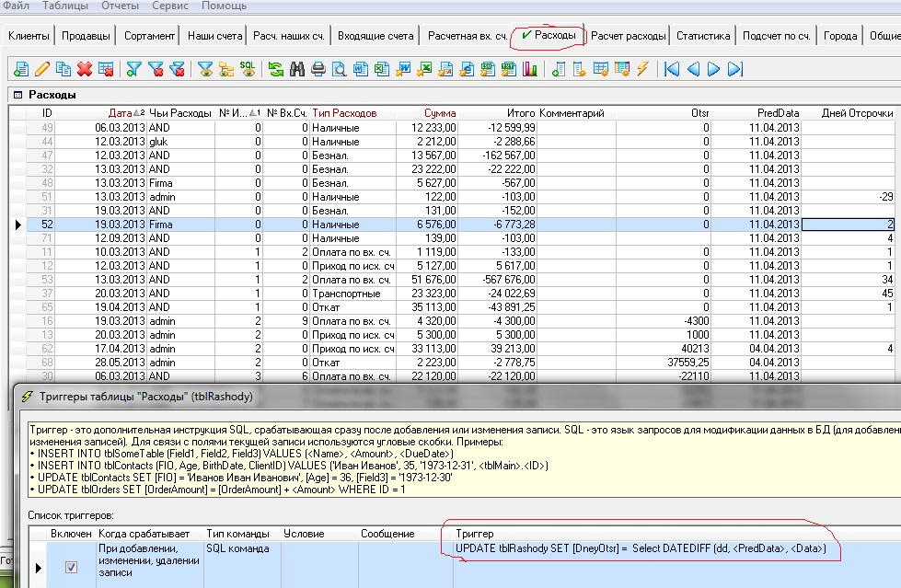Sort by the Сумма column header

440,113
